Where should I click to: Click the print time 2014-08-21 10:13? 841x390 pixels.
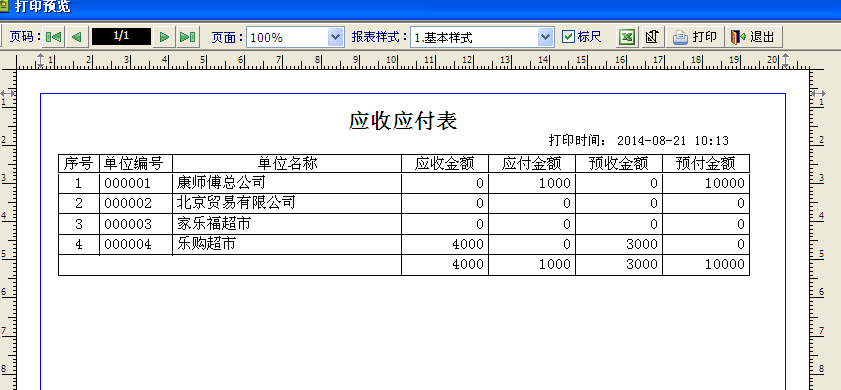tap(673, 141)
